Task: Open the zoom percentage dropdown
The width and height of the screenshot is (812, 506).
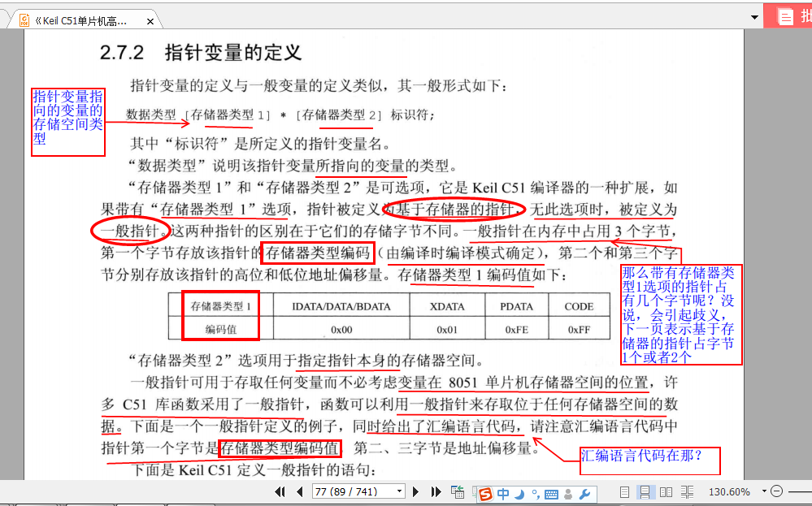Action: [x=763, y=491]
